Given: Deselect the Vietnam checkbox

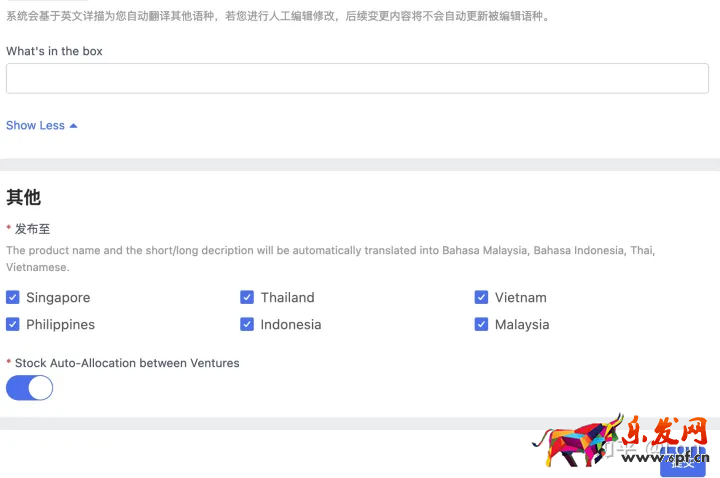Looking at the screenshot, I should (x=481, y=297).
